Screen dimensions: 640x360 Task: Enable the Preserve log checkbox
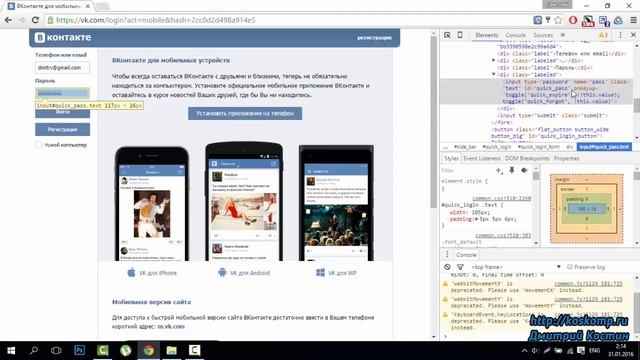[570, 267]
